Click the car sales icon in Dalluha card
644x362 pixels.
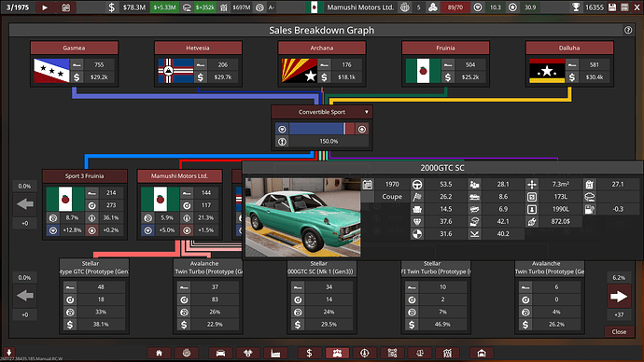[572, 65]
